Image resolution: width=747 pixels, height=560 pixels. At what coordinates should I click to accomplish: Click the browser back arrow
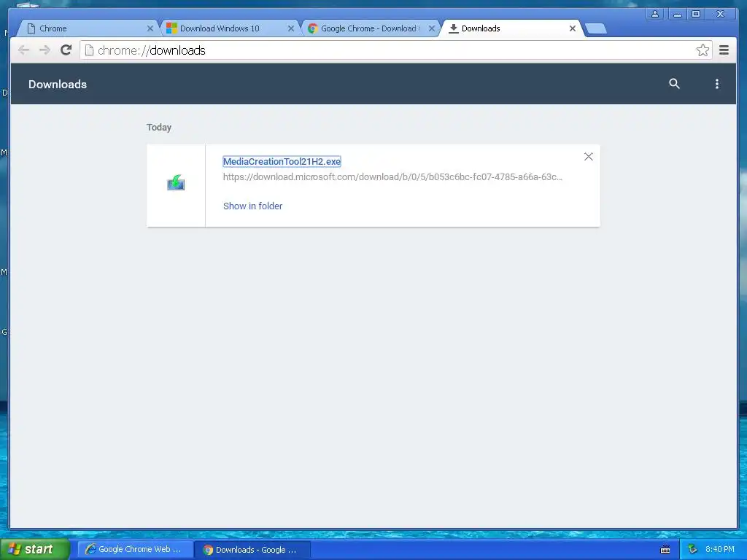(24, 50)
